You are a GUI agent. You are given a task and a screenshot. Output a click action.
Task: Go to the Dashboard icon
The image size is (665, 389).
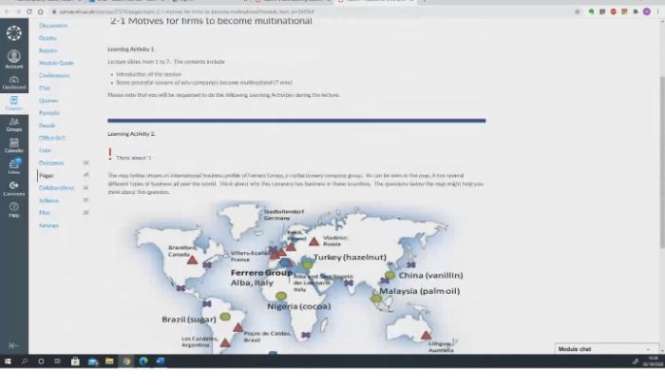click(x=14, y=82)
